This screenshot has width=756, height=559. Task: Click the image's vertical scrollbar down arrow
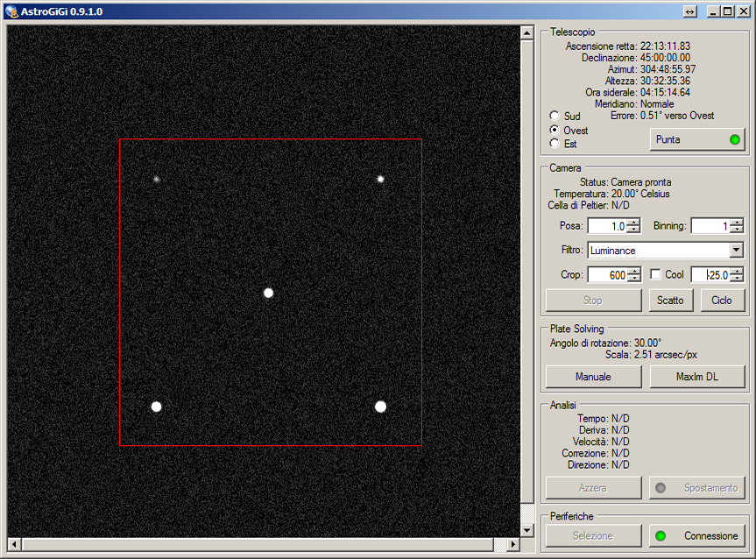pyautogui.click(x=526, y=530)
